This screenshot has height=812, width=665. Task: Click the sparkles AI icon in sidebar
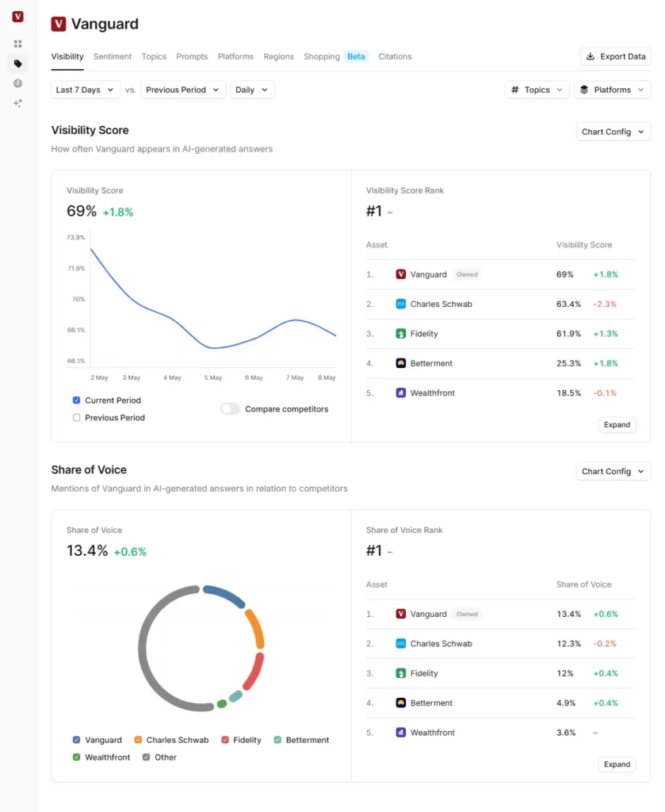pyautogui.click(x=17, y=103)
